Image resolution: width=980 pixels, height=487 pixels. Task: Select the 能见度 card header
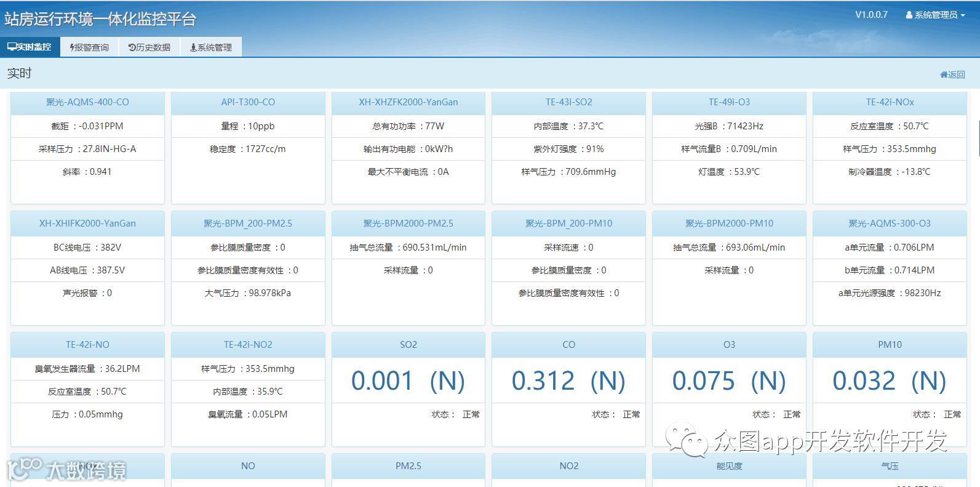[729, 466]
